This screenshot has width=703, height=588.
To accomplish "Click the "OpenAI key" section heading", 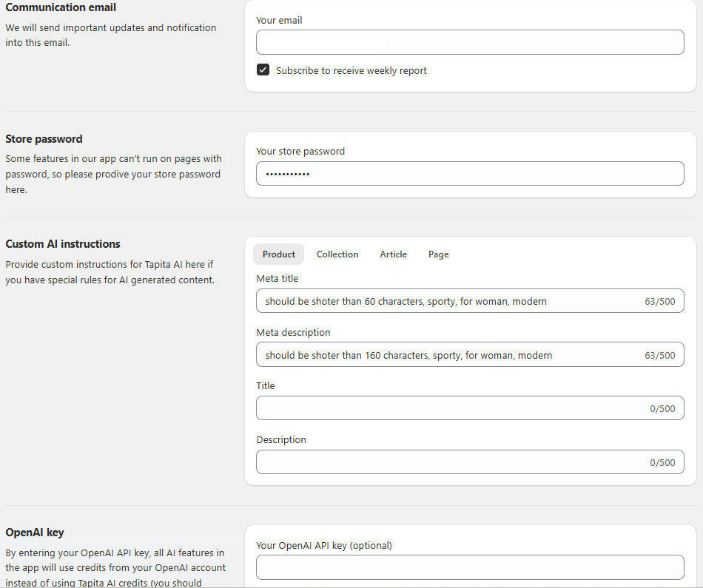I will (35, 533).
